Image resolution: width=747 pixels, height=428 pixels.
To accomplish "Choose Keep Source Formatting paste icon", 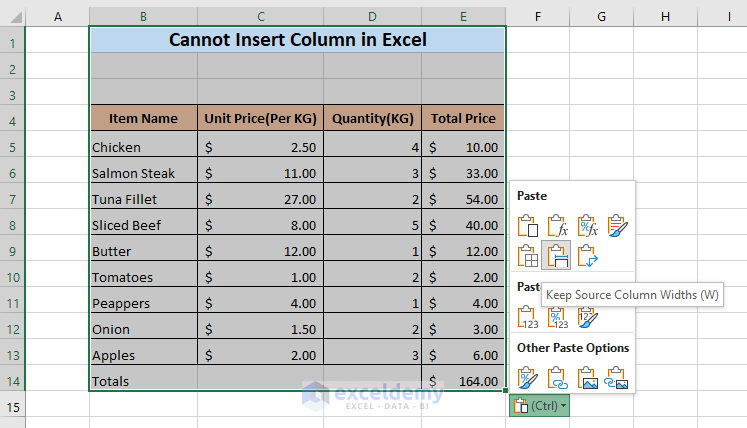I will (617, 225).
